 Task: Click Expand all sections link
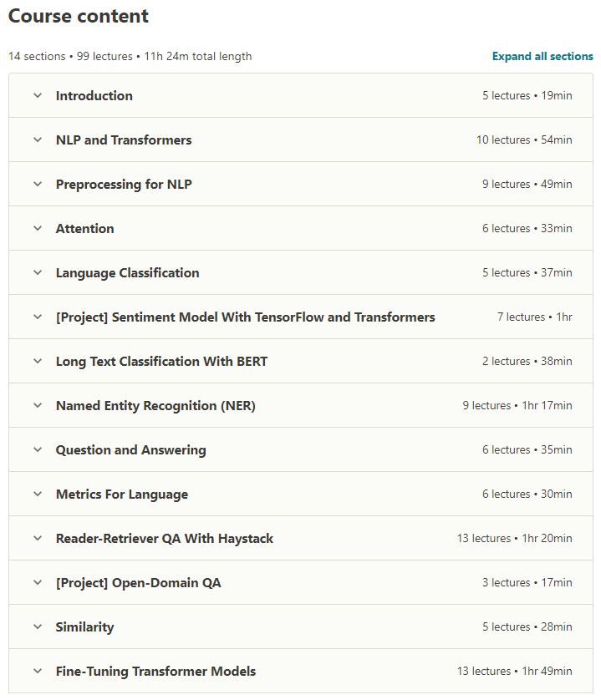click(542, 57)
